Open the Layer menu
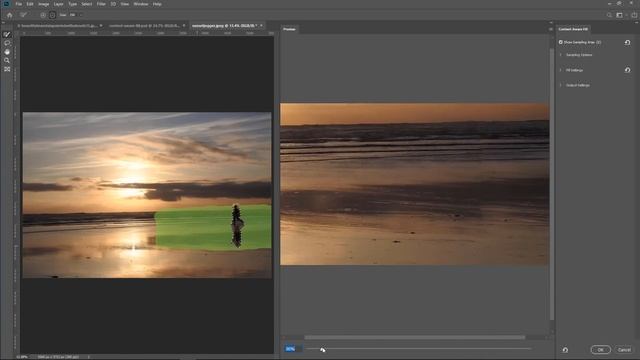Screen dimensions: 640x360 [x=58, y=4]
